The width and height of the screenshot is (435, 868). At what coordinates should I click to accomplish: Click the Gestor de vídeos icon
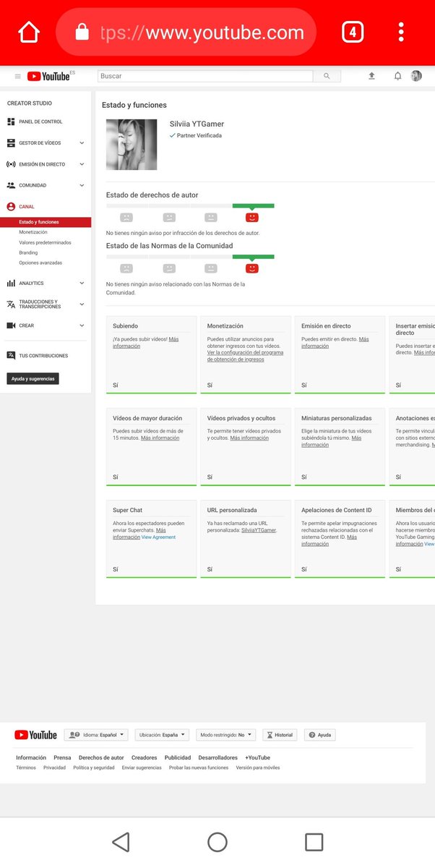click(11, 143)
